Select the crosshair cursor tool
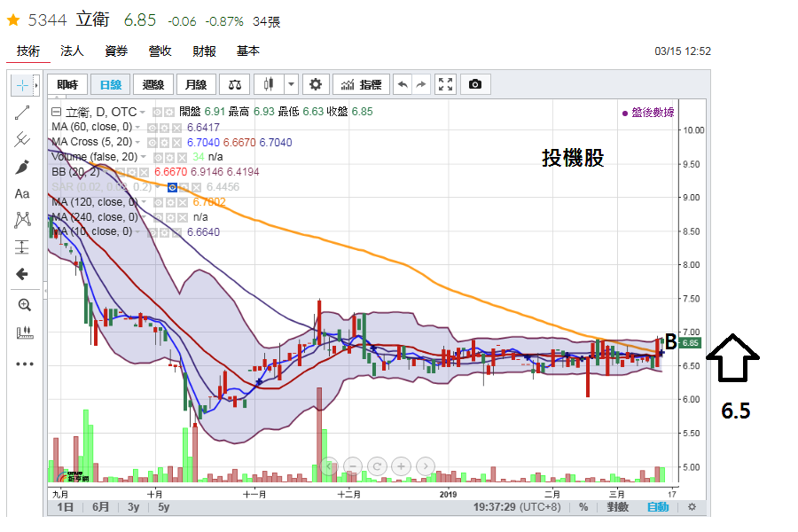Image resolution: width=798 pixels, height=532 pixels. point(22,85)
